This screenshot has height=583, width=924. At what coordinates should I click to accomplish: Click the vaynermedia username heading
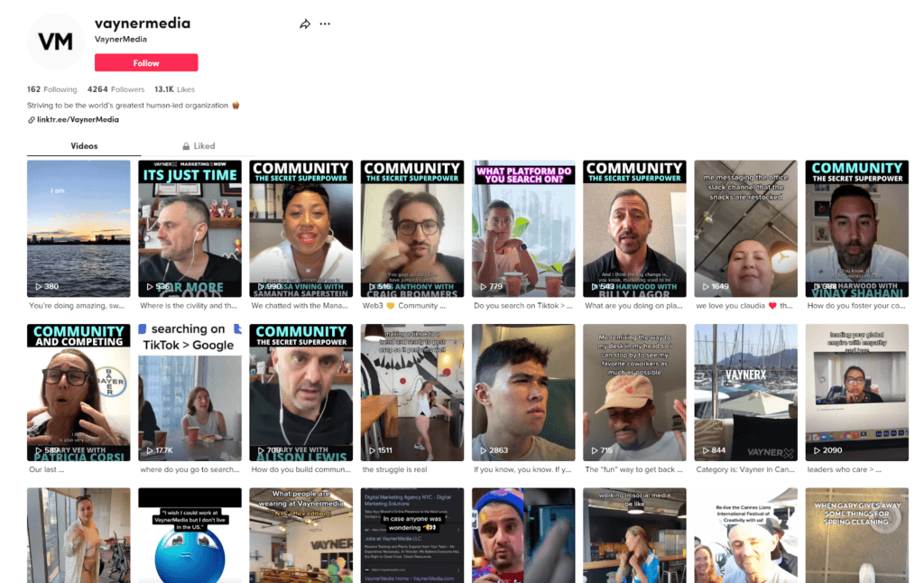[143, 23]
